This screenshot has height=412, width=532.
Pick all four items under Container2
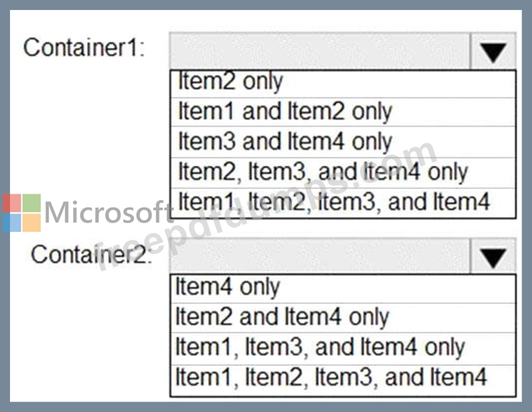point(343,380)
